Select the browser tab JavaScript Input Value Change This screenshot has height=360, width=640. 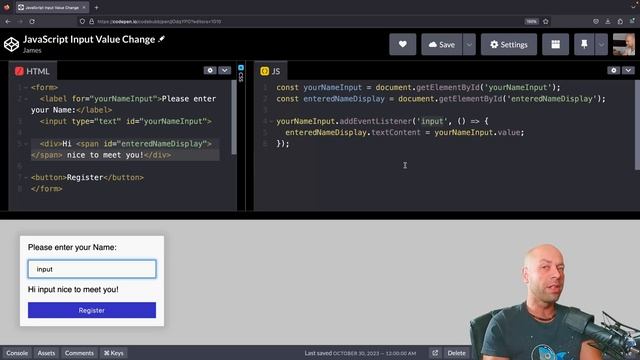point(52,7)
